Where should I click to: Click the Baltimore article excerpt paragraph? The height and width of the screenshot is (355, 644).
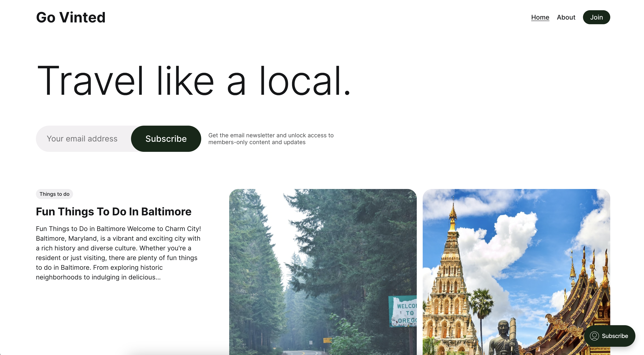118,253
